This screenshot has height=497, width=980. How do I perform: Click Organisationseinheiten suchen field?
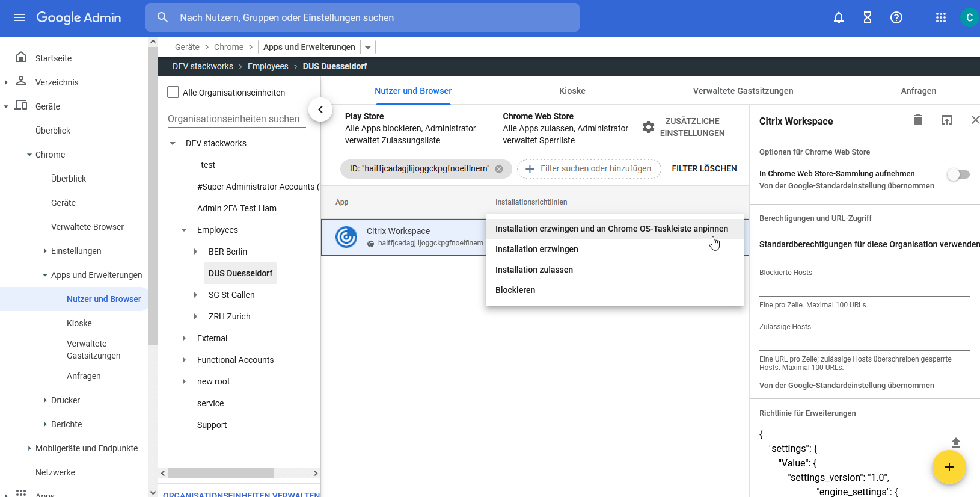click(237, 119)
